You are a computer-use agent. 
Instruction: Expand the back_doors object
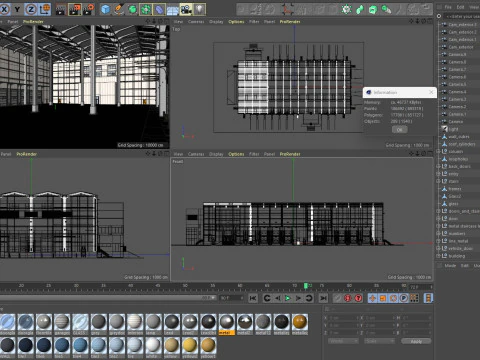pos(438,166)
